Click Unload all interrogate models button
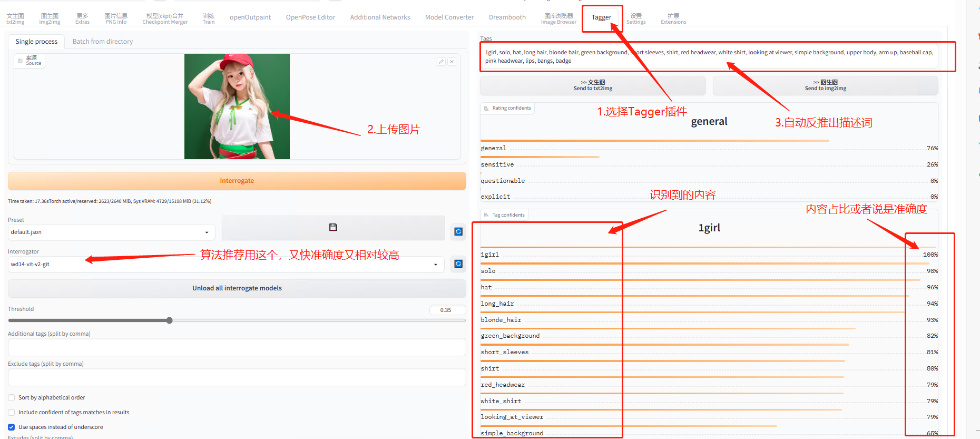Viewport: 980px width, 439px height. click(237, 288)
